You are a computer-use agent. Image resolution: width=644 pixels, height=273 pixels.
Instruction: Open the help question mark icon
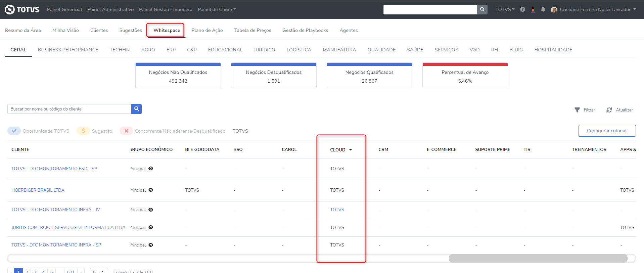pos(522,9)
